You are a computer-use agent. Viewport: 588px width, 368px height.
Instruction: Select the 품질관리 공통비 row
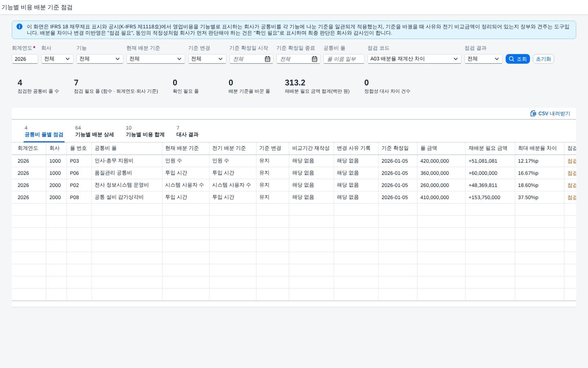294,173
